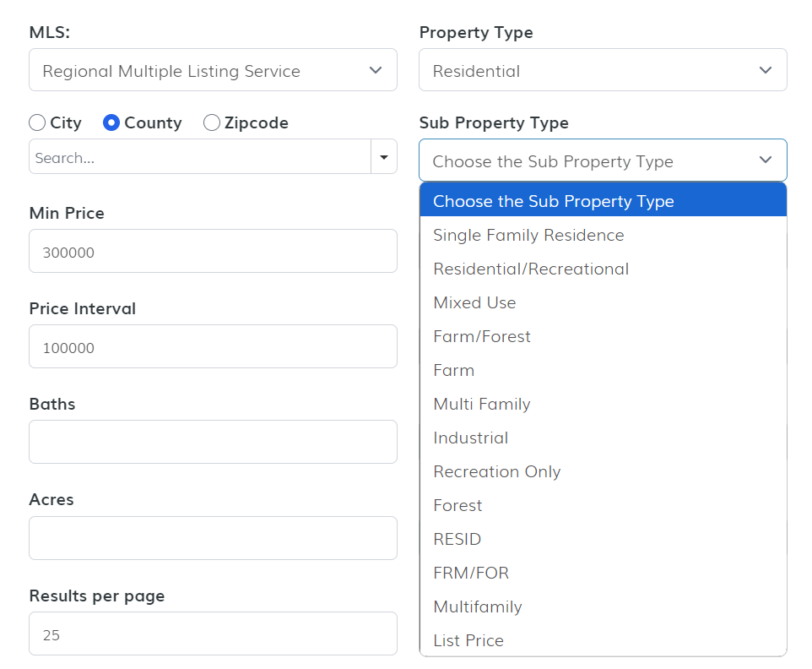Select the County radio button

(111, 123)
